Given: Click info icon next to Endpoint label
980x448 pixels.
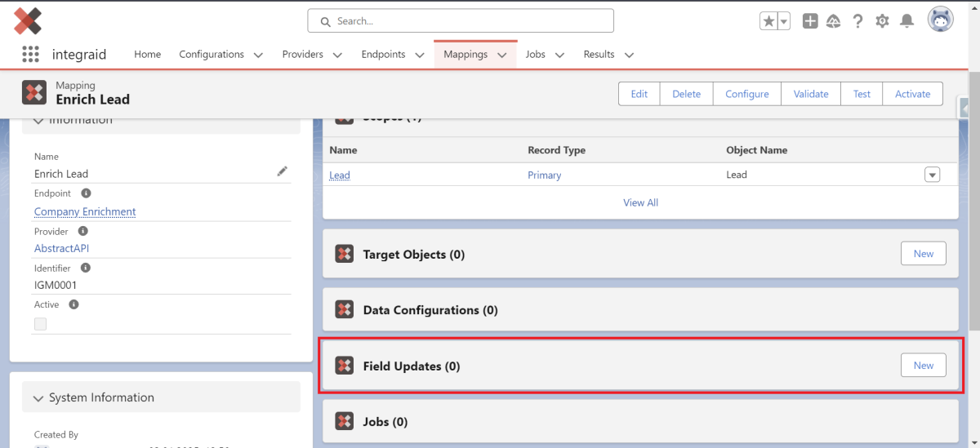Looking at the screenshot, I should [86, 193].
